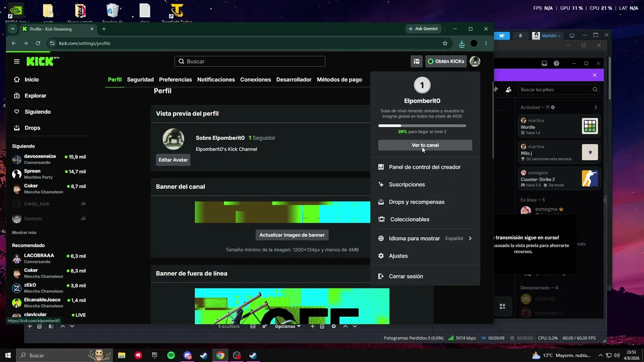The height and width of the screenshot is (362, 644).
Task: Click the green KICK logo
Action: pos(42,61)
